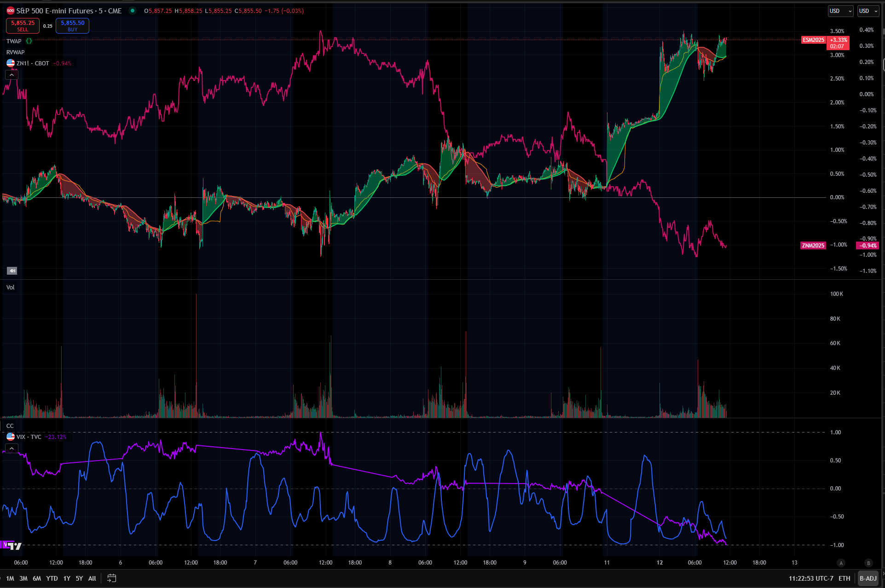Select the YTD date range
Screen dimensions: 885x588
tap(52, 578)
